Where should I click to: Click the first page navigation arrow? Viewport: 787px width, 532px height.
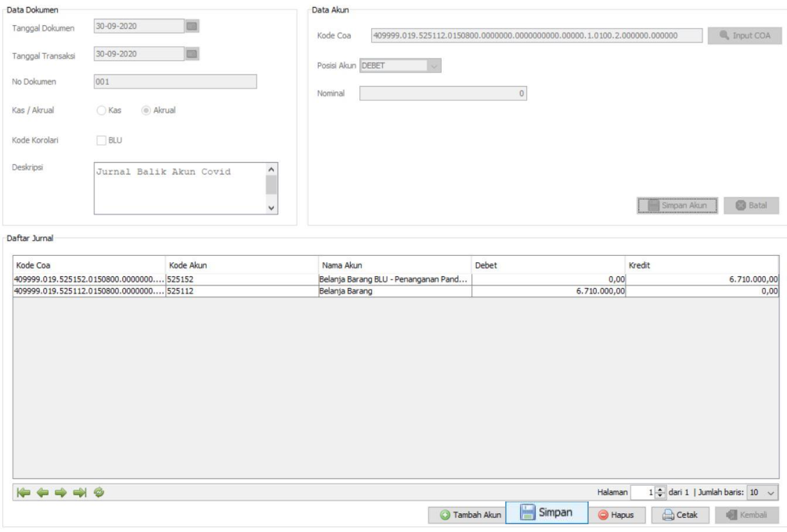click(23, 492)
